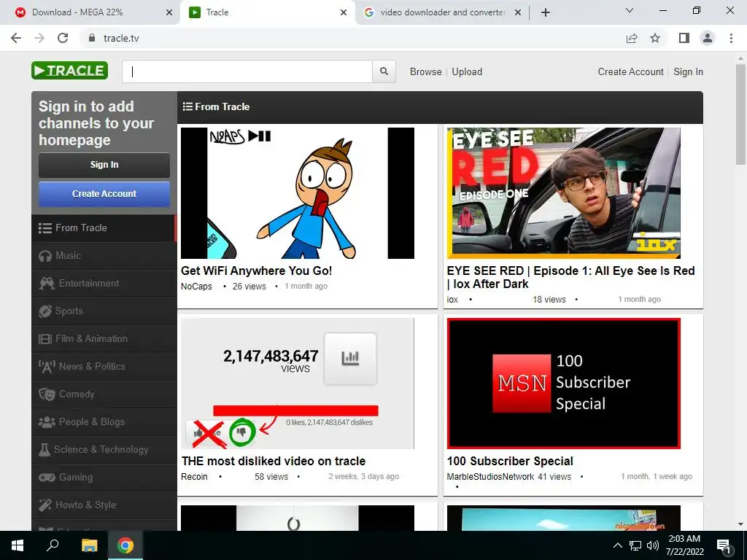Close the Download - MEGA tab
Screen dimensions: 747x560
[169, 12]
